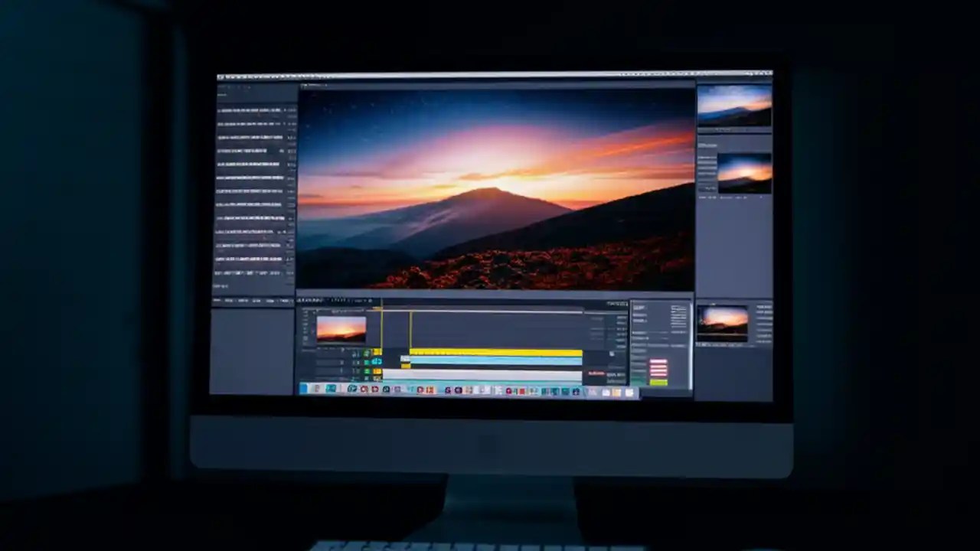
Task: Click the yellow highlighted button in the inspector panel
Action: pyautogui.click(x=658, y=382)
